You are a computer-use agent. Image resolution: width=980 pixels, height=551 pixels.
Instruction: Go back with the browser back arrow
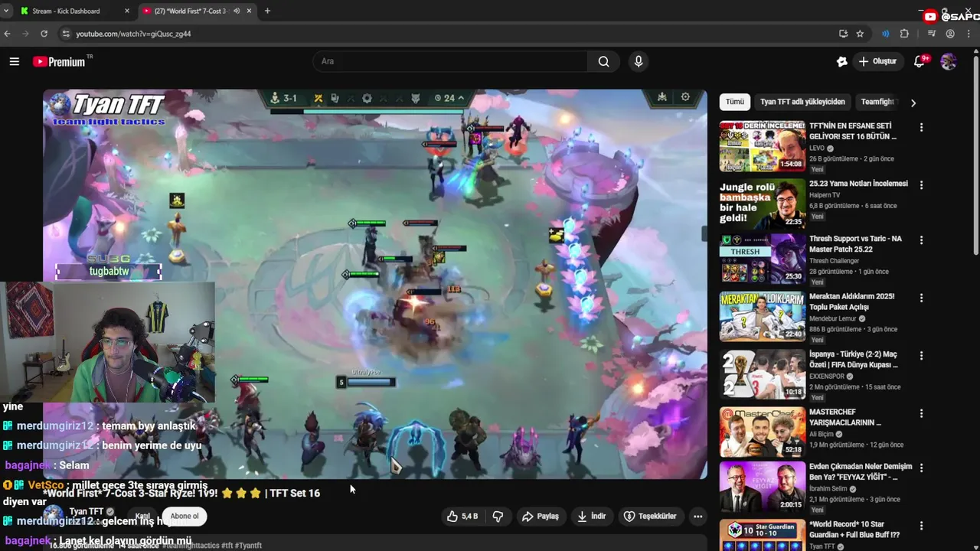pyautogui.click(x=8, y=34)
